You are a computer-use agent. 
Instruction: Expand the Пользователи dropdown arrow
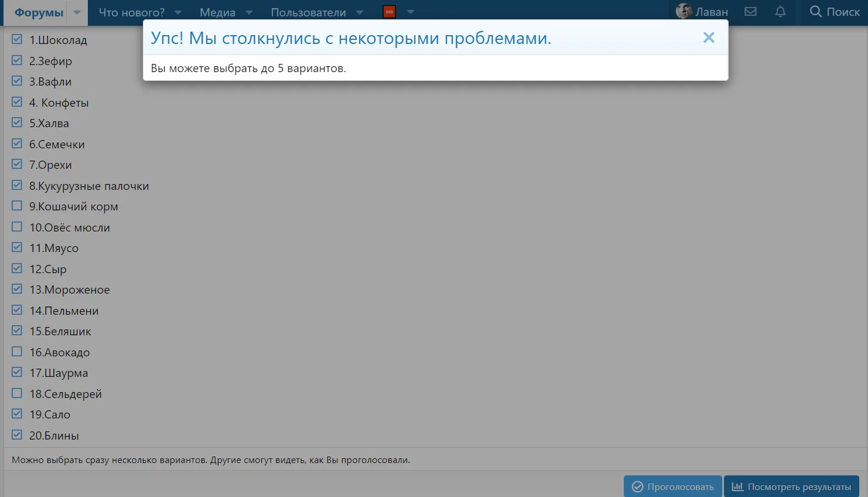[359, 12]
